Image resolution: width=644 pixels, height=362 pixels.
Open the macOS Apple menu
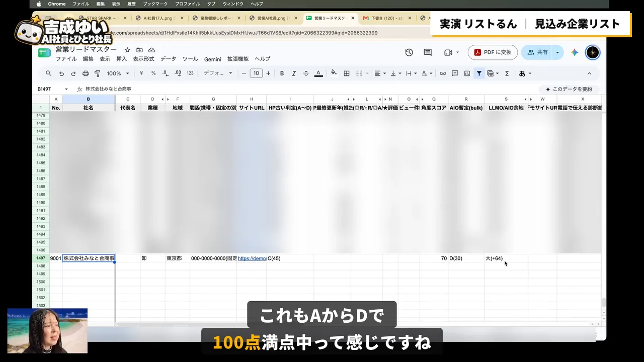click(39, 4)
